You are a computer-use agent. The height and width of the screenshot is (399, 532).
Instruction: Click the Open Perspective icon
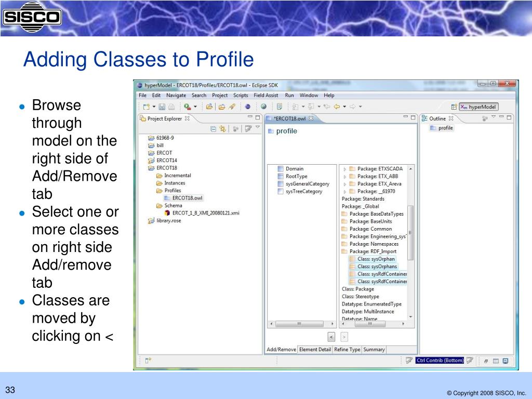(x=454, y=107)
